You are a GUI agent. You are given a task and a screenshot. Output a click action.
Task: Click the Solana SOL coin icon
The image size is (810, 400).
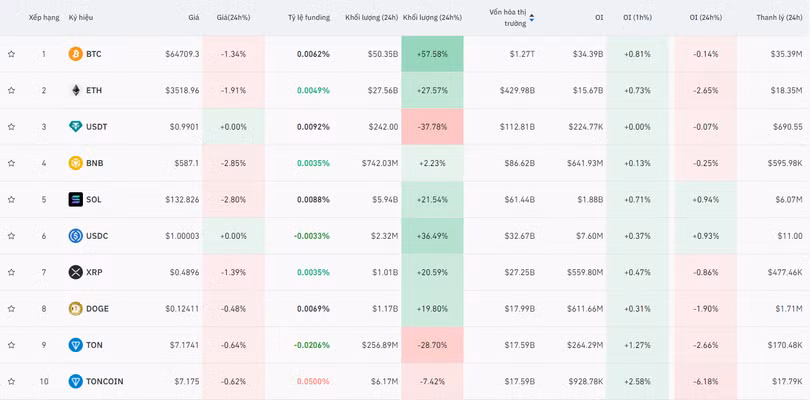click(75, 199)
